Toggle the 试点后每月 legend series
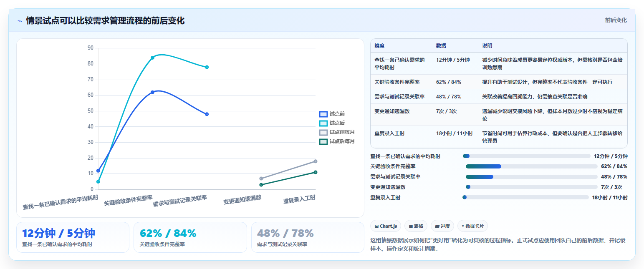The width and height of the screenshot is (644, 269). (x=337, y=141)
